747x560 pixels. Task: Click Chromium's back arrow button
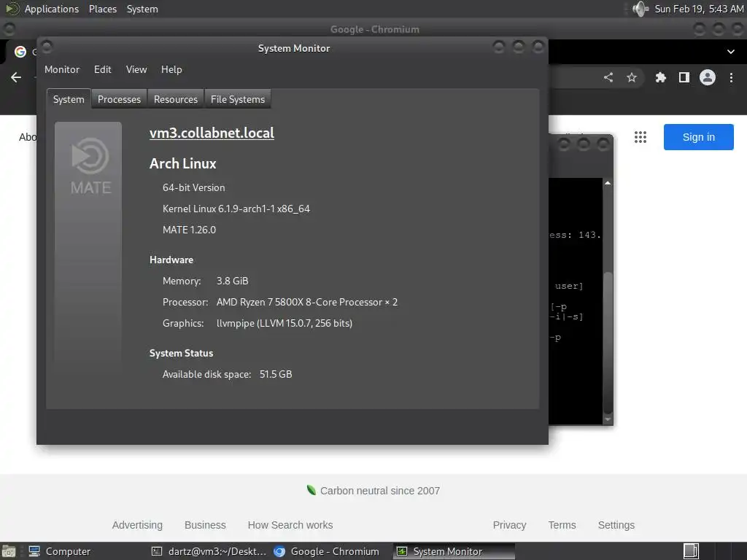[16, 77]
